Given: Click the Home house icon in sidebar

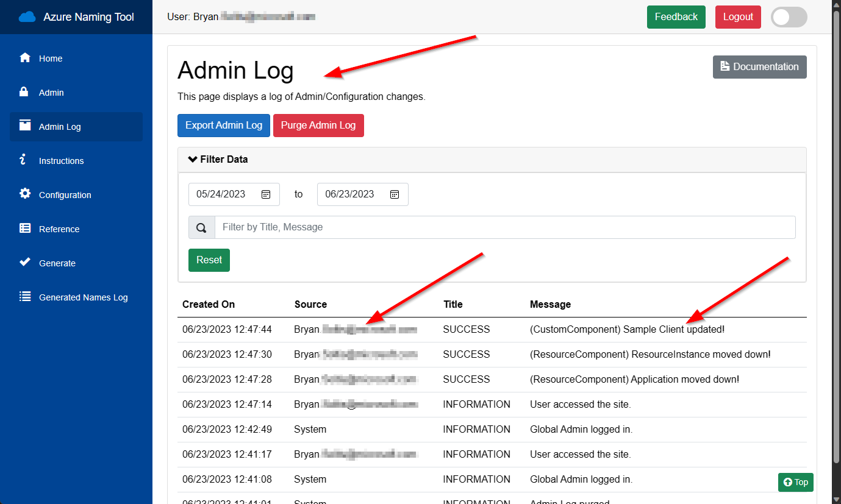Looking at the screenshot, I should click(x=25, y=58).
